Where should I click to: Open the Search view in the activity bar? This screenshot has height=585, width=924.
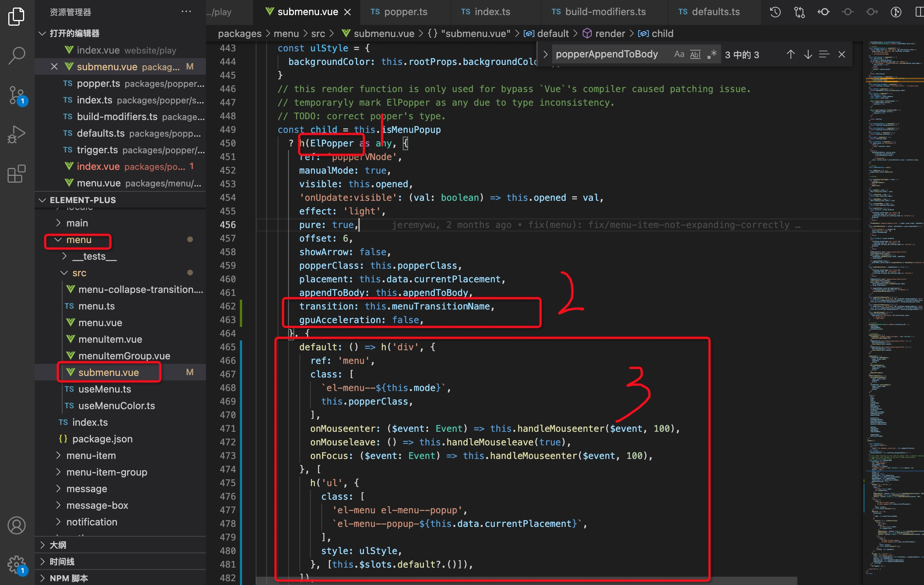pos(16,56)
